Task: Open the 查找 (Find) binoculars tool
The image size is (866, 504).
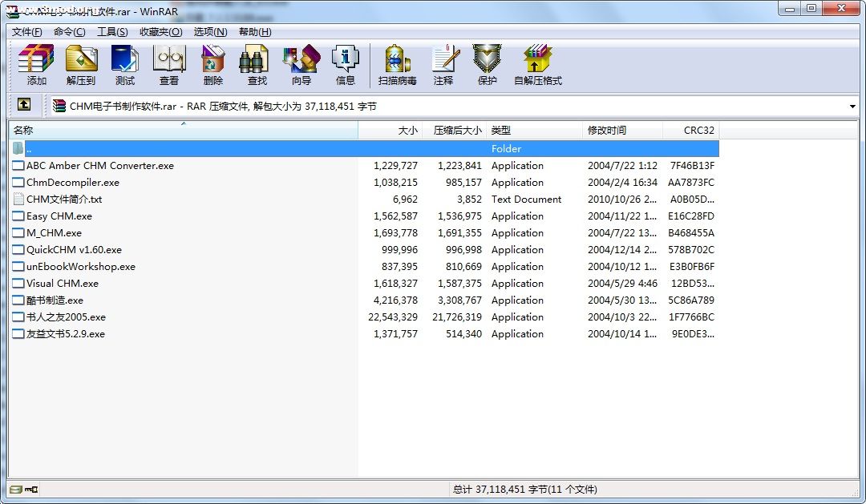Action: (257, 64)
